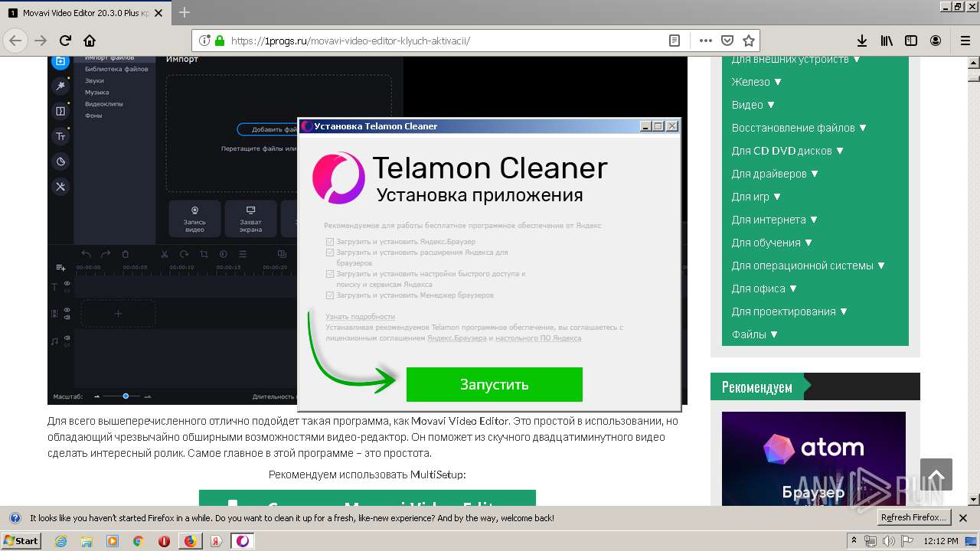Viewport: 980px width, 551px height.
Task: Open Firefox hamburger application menu
Action: click(965, 41)
